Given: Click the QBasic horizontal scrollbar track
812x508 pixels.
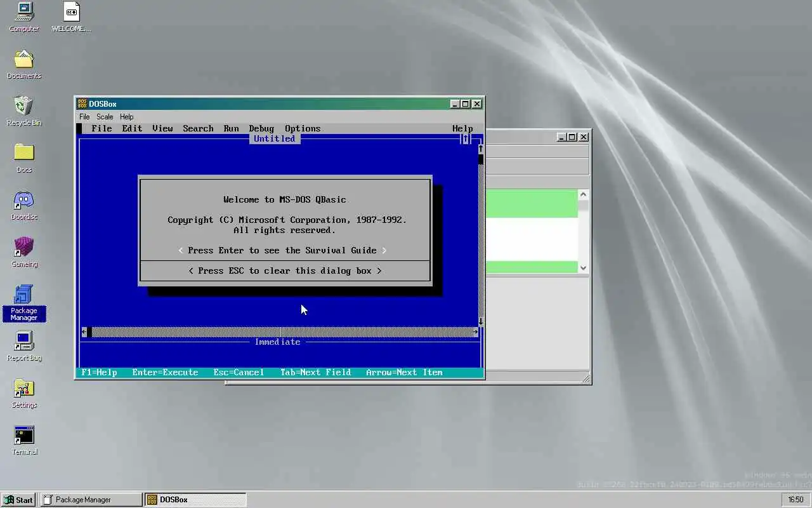Looking at the screenshot, I should tap(282, 331).
